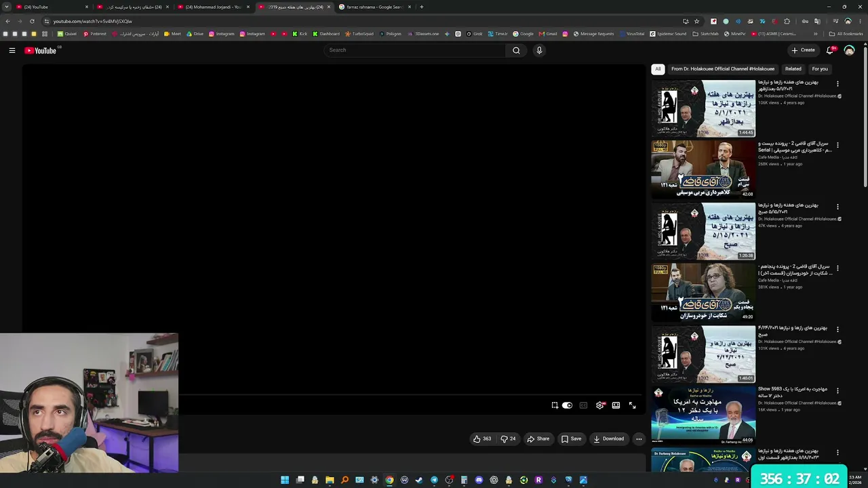Click the Download button
Screen dimensions: 868x488
tap(609, 439)
